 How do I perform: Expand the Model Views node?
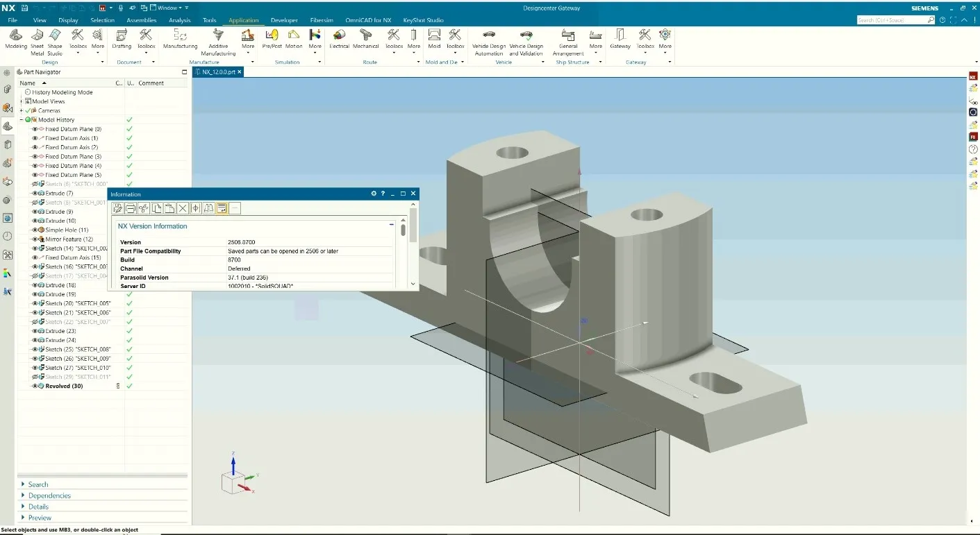pos(22,101)
